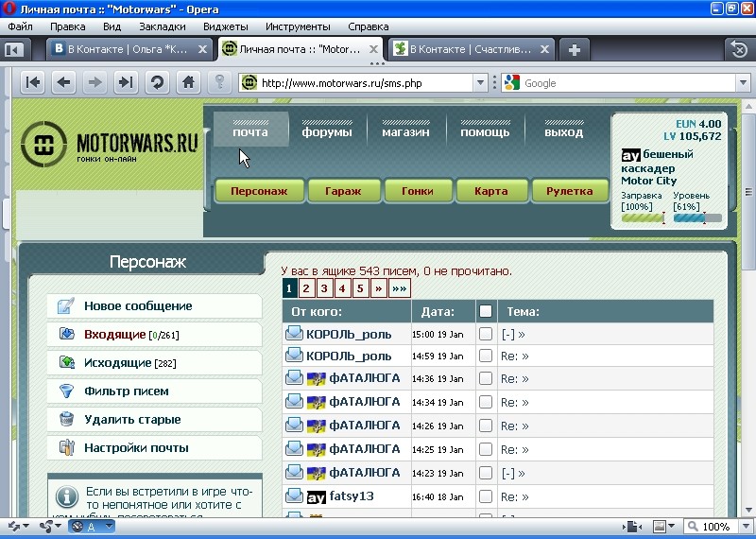Jump to last page with »» button
Image resolution: width=756 pixels, height=539 pixels.
click(x=399, y=288)
